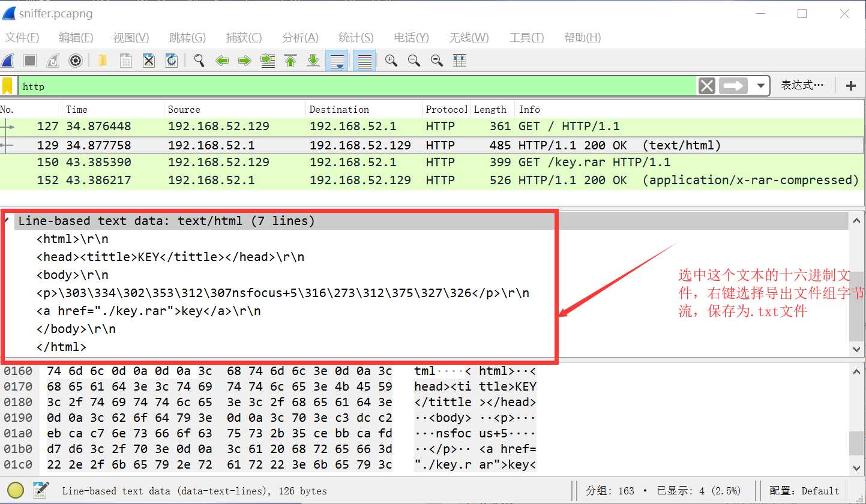866x504 pixels.
Task: Open the recent filters dropdown arrow
Action: [x=761, y=86]
